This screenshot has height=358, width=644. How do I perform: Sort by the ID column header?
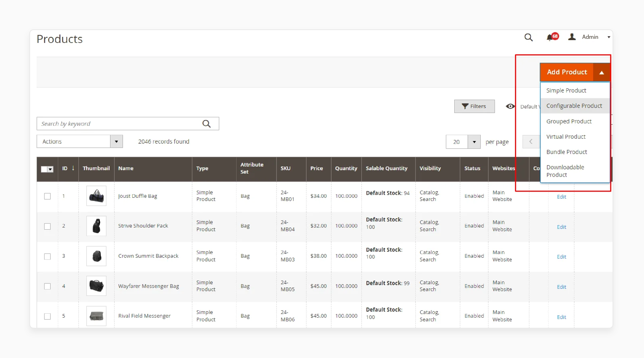pyautogui.click(x=68, y=168)
